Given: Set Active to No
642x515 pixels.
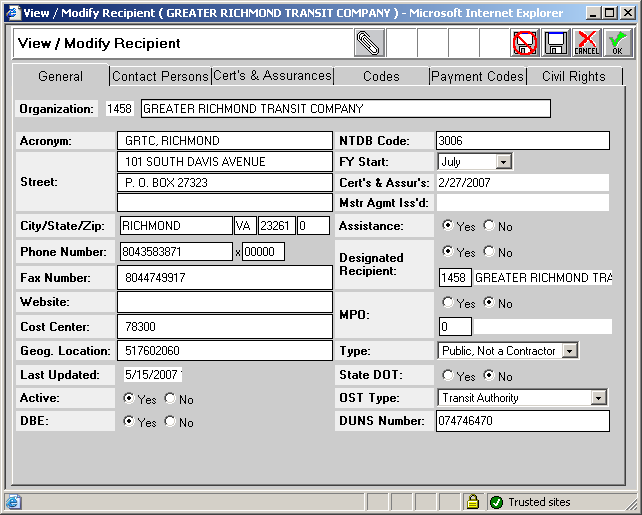Looking at the screenshot, I should pyautogui.click(x=169, y=399).
